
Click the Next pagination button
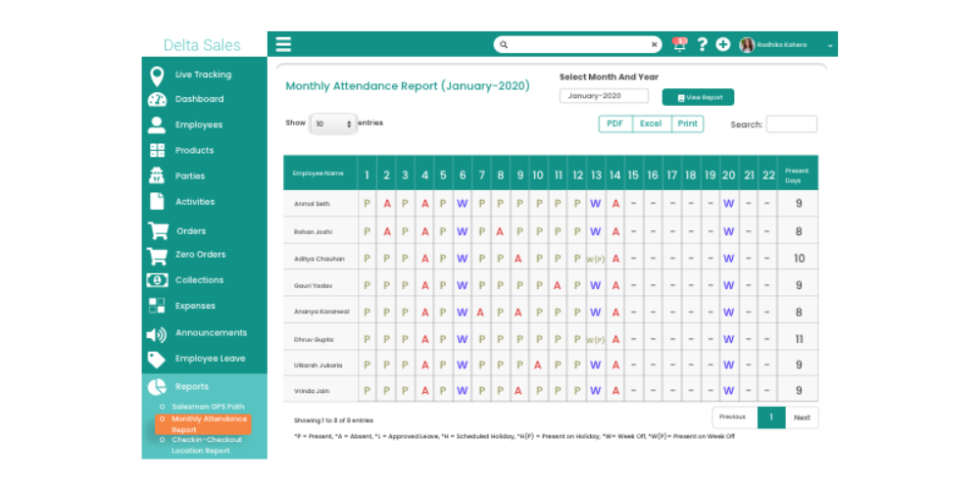(802, 416)
